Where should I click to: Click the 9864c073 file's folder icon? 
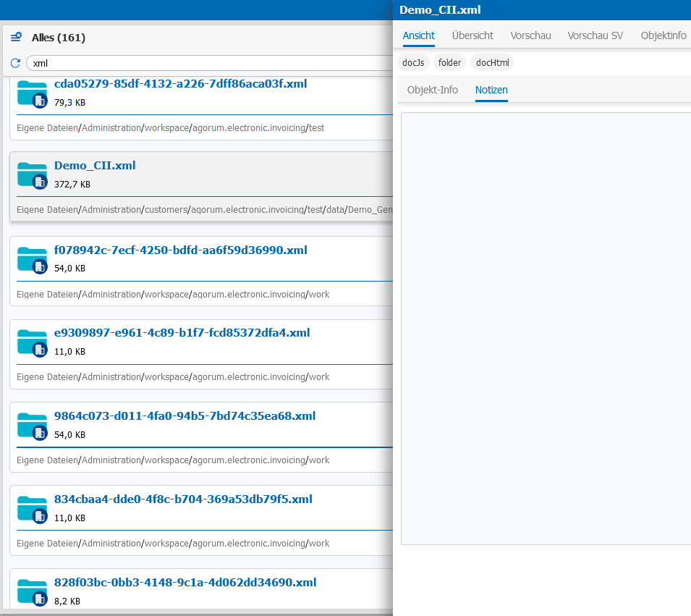point(32,426)
